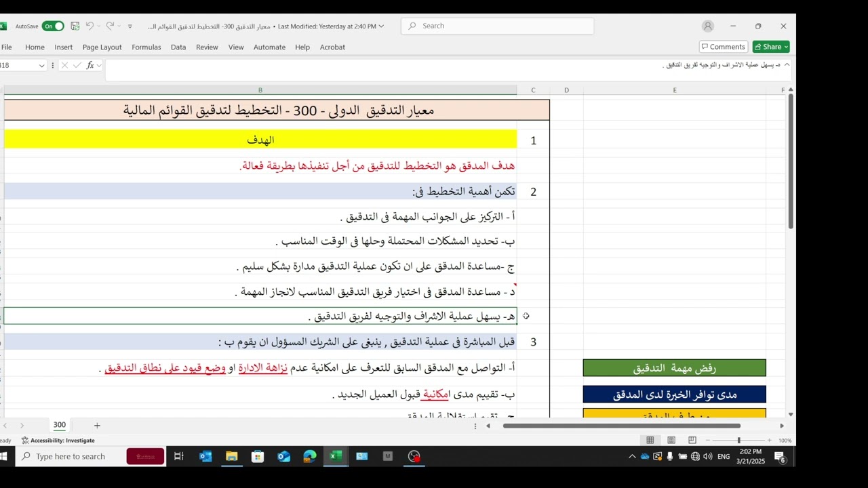
Task: Click Accessibility: Investigate in status bar
Action: pos(58,441)
